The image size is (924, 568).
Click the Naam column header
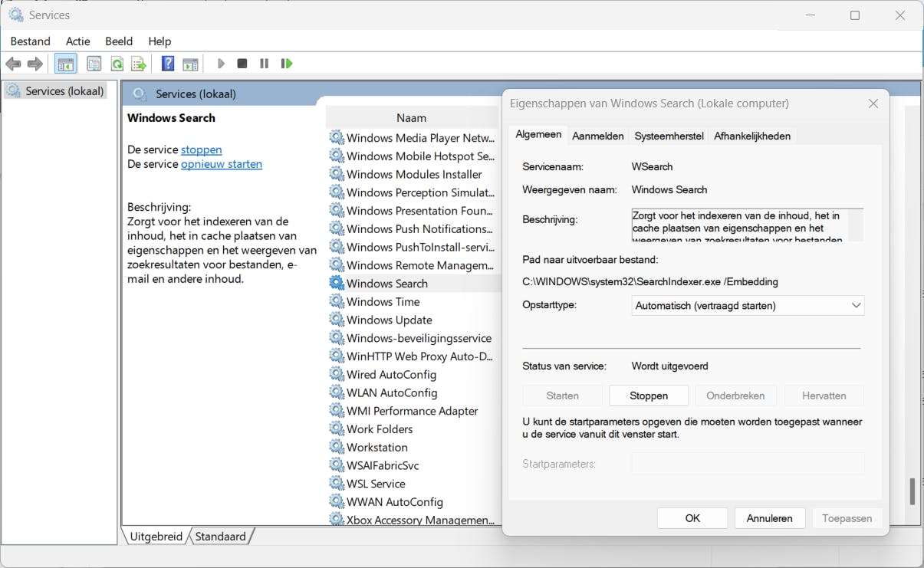412,117
